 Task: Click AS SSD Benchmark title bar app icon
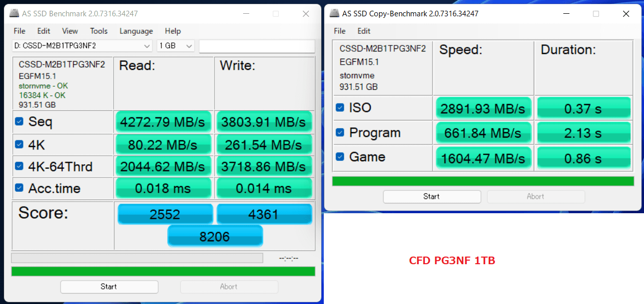coord(15,14)
